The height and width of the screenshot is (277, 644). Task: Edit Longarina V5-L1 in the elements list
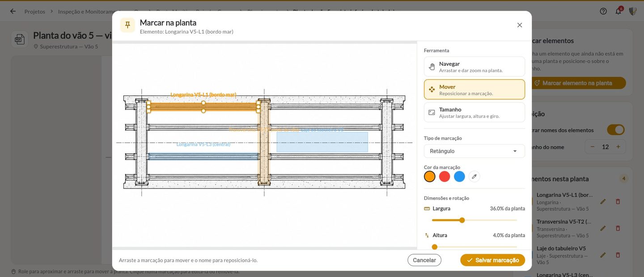coord(603,201)
